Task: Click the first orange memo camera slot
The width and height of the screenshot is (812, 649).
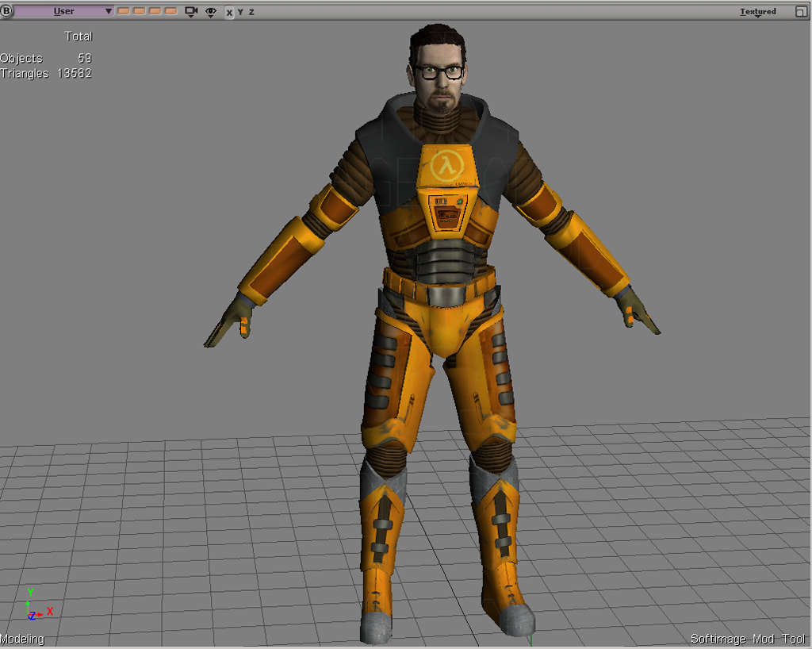Action: pos(124,11)
